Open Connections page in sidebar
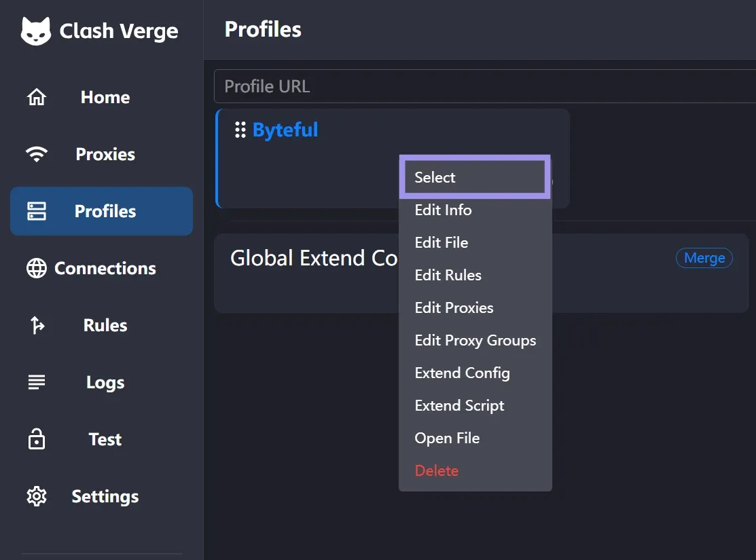The height and width of the screenshot is (560, 756). 101,268
